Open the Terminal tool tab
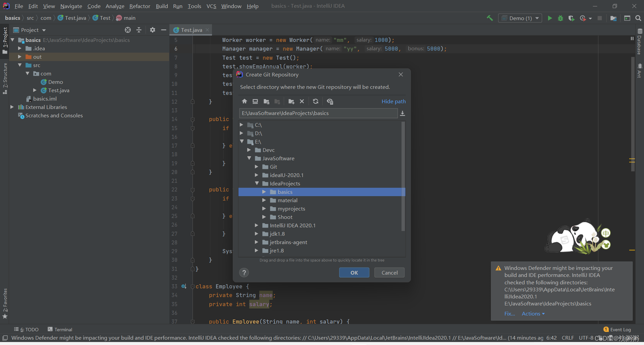644x345 pixels. [60, 330]
